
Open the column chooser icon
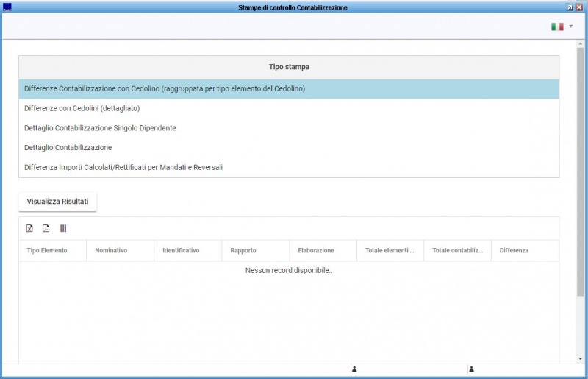(63, 228)
